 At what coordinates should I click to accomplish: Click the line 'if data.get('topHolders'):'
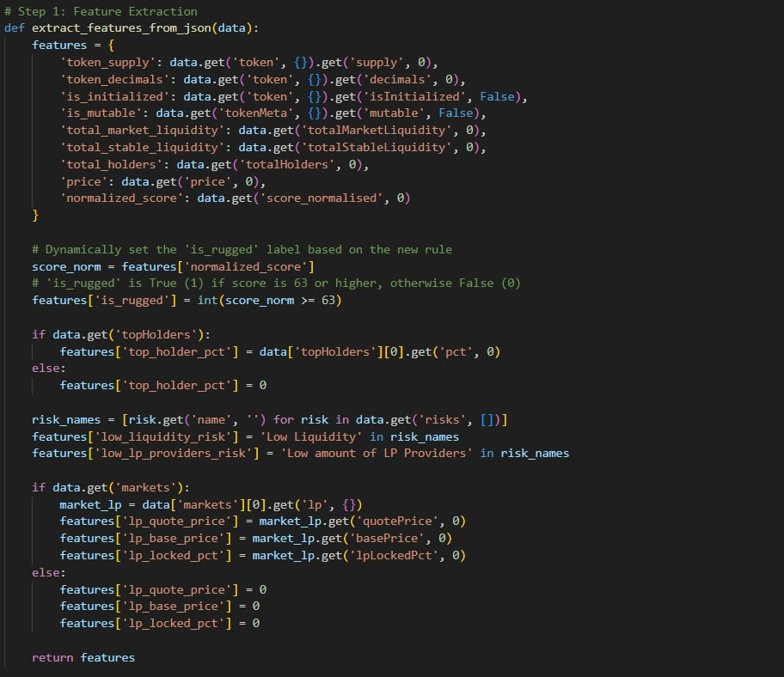[121, 334]
